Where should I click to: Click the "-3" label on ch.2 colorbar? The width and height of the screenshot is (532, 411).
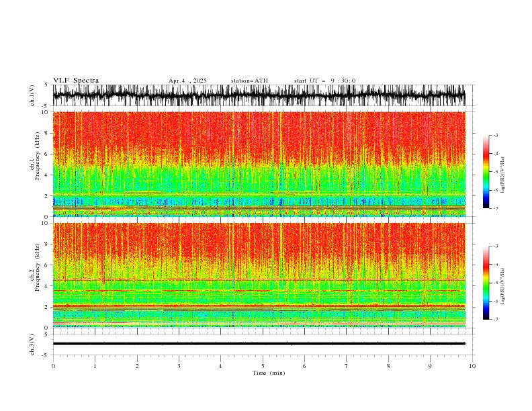point(496,246)
